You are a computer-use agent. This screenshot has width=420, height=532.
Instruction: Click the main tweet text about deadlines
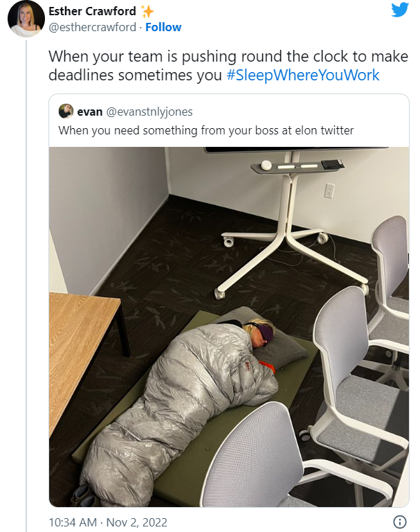(x=228, y=66)
